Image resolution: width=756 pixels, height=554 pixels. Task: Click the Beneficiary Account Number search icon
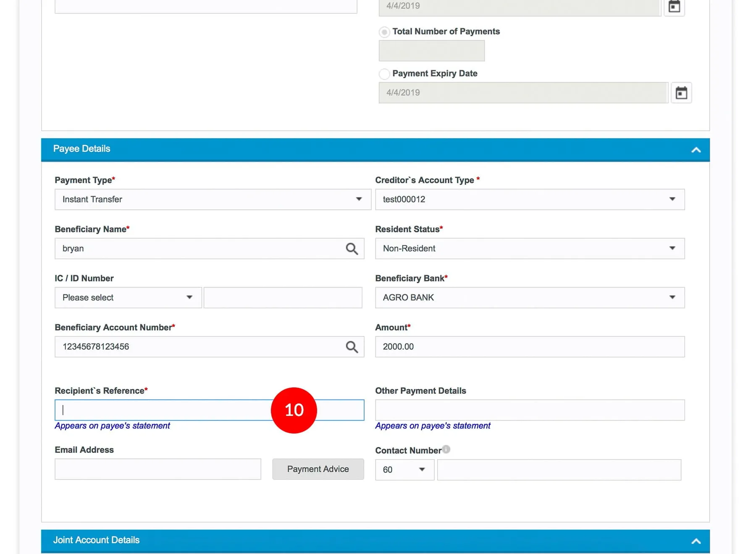click(352, 347)
